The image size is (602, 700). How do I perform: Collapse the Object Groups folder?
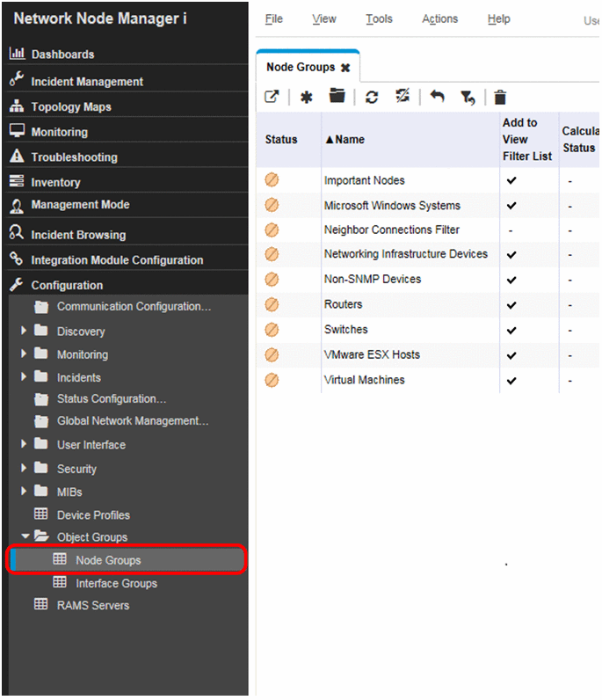(x=25, y=536)
